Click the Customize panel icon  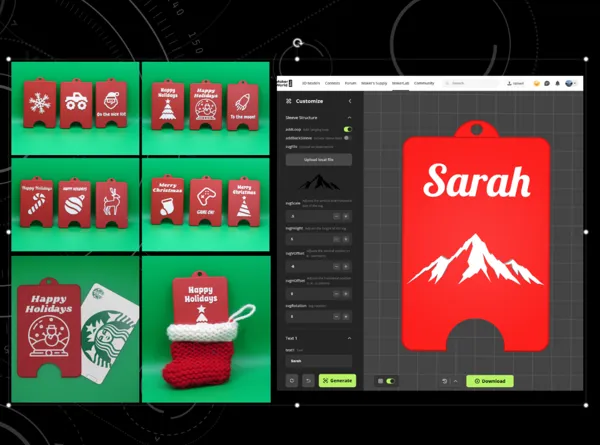(289, 101)
